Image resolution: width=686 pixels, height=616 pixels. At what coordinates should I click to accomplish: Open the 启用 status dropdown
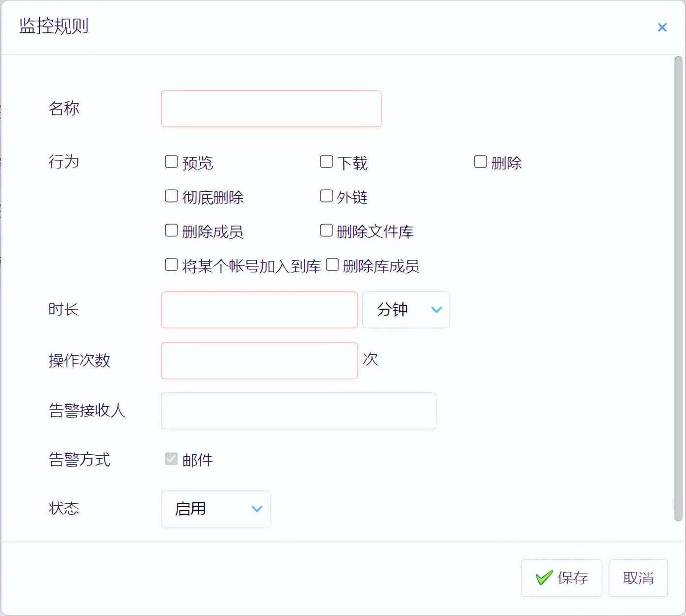click(x=215, y=509)
